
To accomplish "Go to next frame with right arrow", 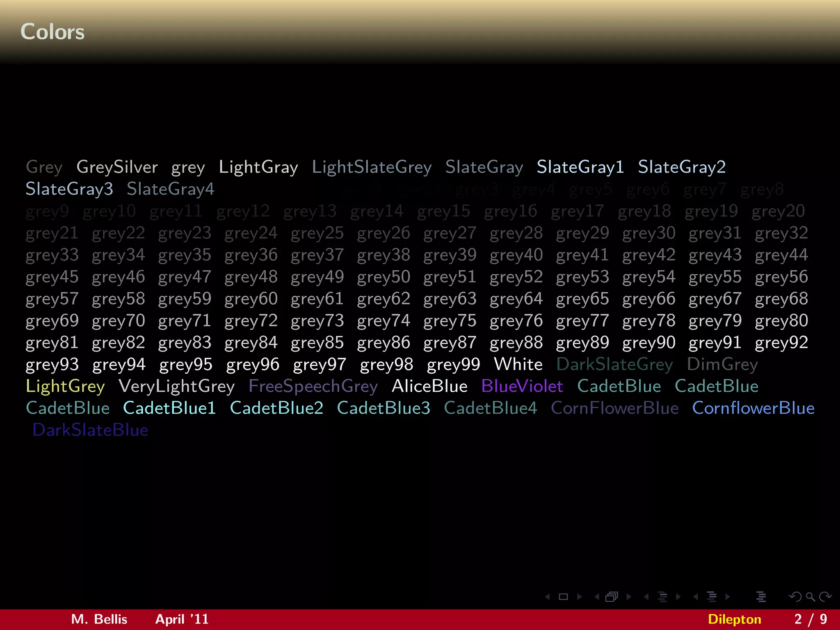I will [628, 597].
